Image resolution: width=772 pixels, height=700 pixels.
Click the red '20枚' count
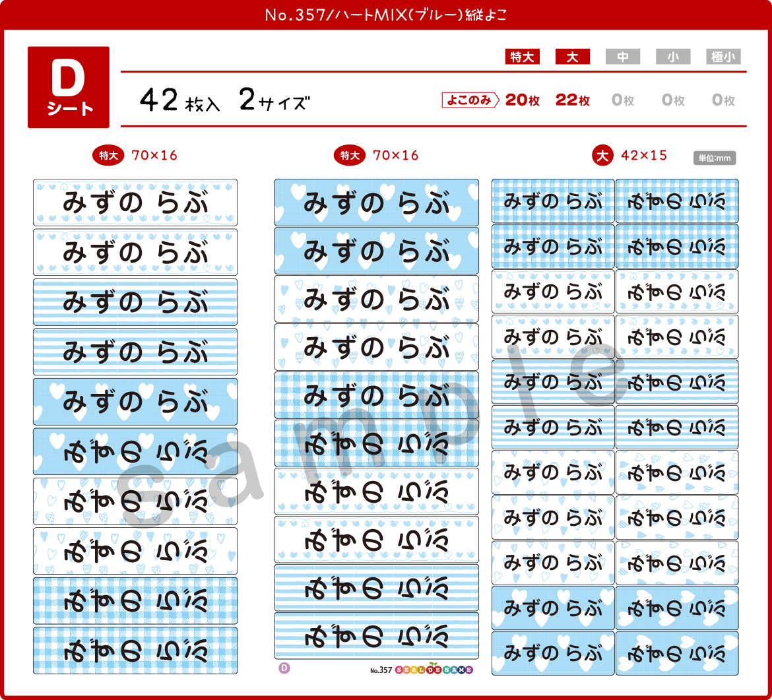523,100
